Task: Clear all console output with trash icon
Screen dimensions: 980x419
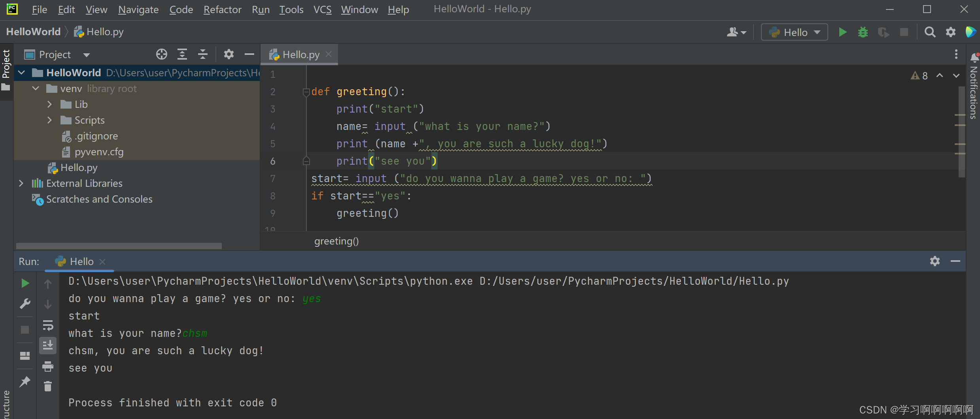Action: point(48,386)
